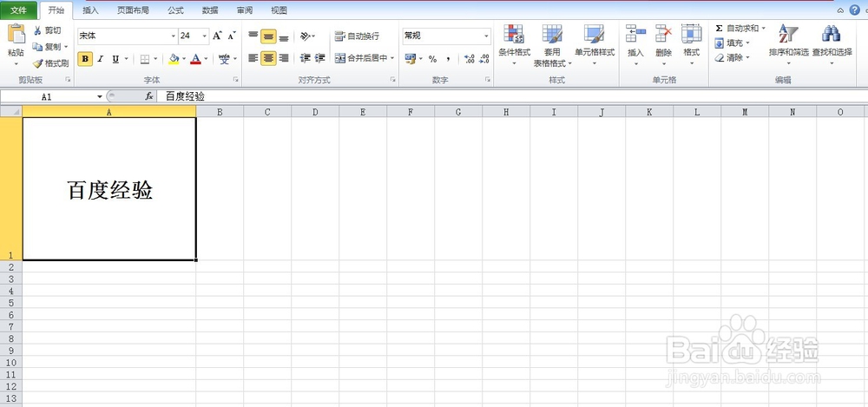Click the Paste clipboard icon
The height and width of the screenshot is (407, 868).
(x=16, y=35)
